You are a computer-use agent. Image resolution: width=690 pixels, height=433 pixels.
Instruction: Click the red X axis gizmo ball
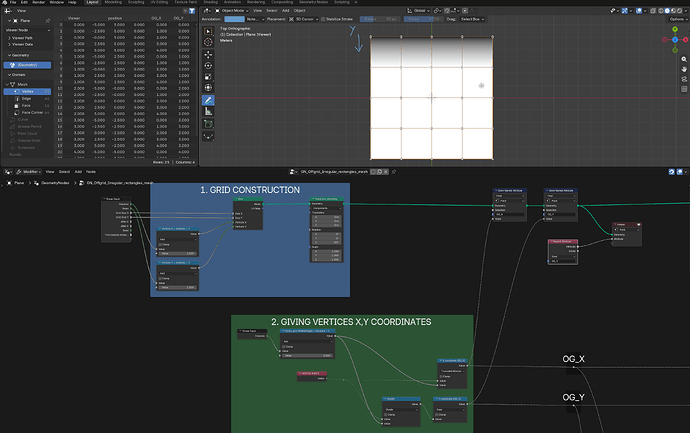(686, 40)
